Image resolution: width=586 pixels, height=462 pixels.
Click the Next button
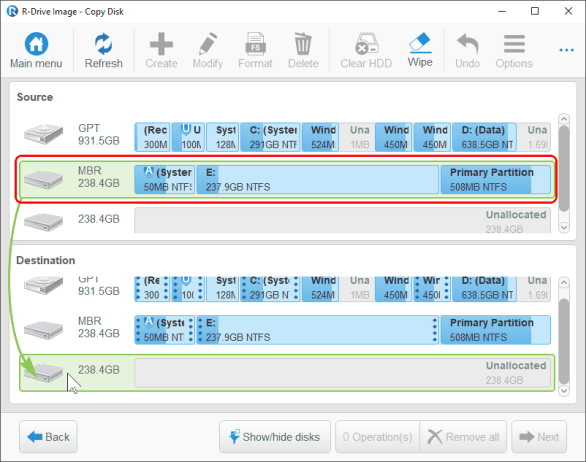pyautogui.click(x=539, y=437)
